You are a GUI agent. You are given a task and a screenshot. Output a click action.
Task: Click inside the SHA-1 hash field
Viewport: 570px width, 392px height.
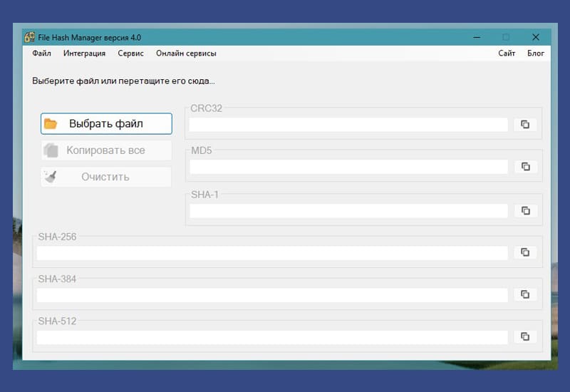click(348, 210)
